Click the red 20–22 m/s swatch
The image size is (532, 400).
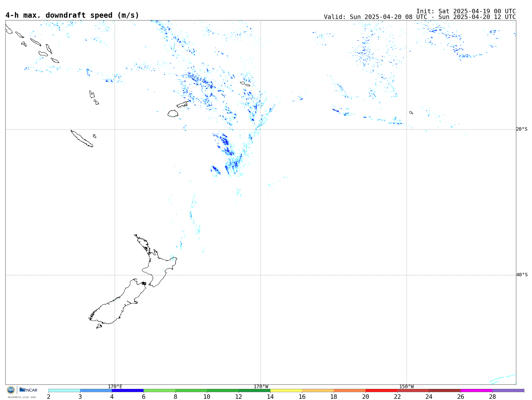pyautogui.click(x=381, y=390)
